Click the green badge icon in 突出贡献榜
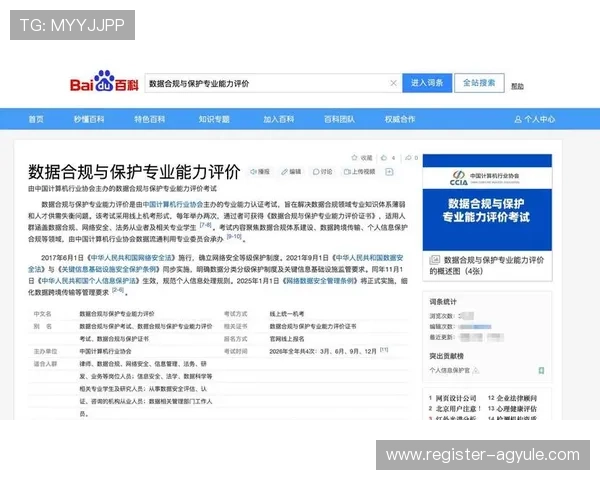 point(541,370)
